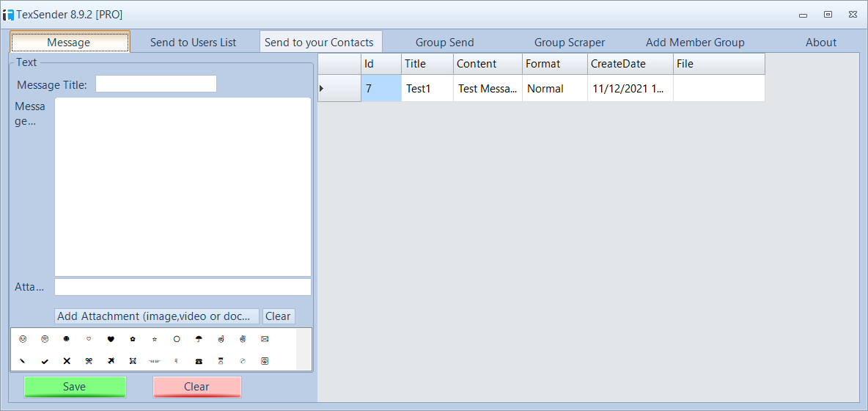This screenshot has width=868, height=411.
Task: Insert the index finger pointing up emoji
Action: pos(221,338)
